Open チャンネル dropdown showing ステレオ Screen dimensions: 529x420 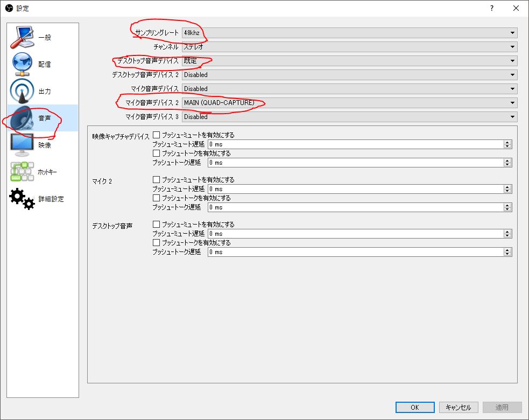(349, 47)
